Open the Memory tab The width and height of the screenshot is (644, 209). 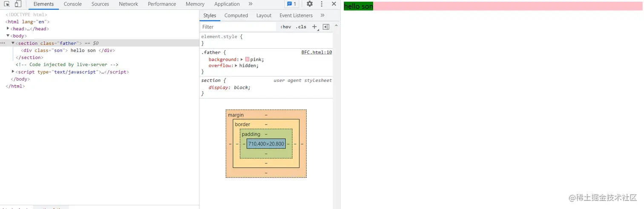(x=195, y=4)
